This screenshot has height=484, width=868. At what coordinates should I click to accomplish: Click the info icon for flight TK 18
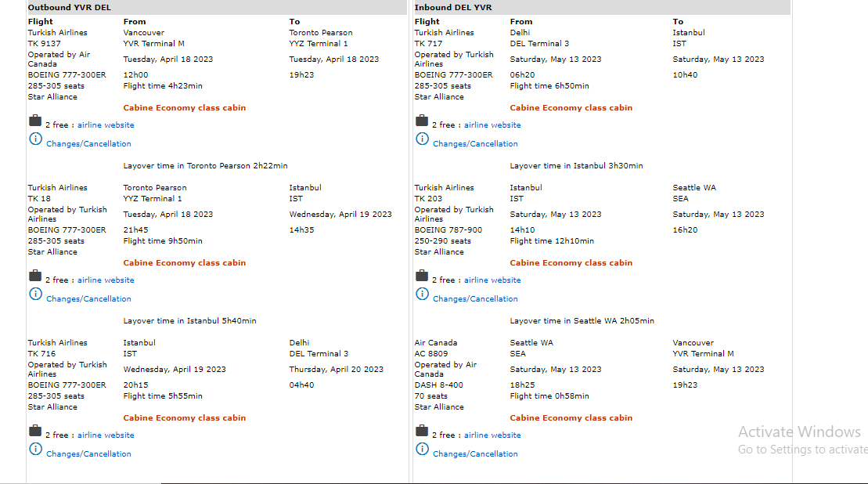tap(35, 294)
